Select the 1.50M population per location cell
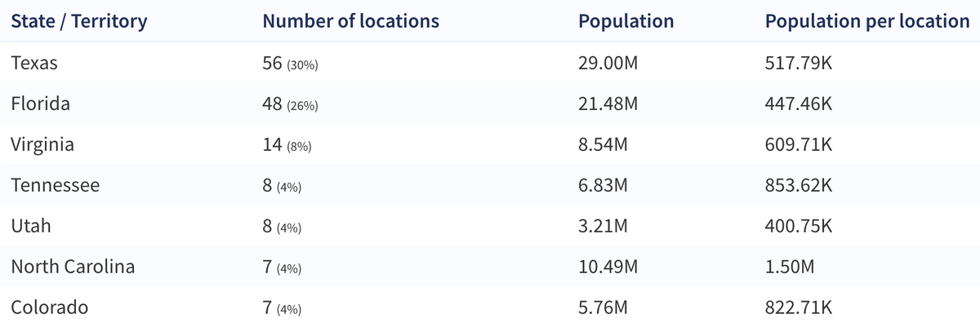Viewport: 980px width, 327px height. click(x=789, y=267)
